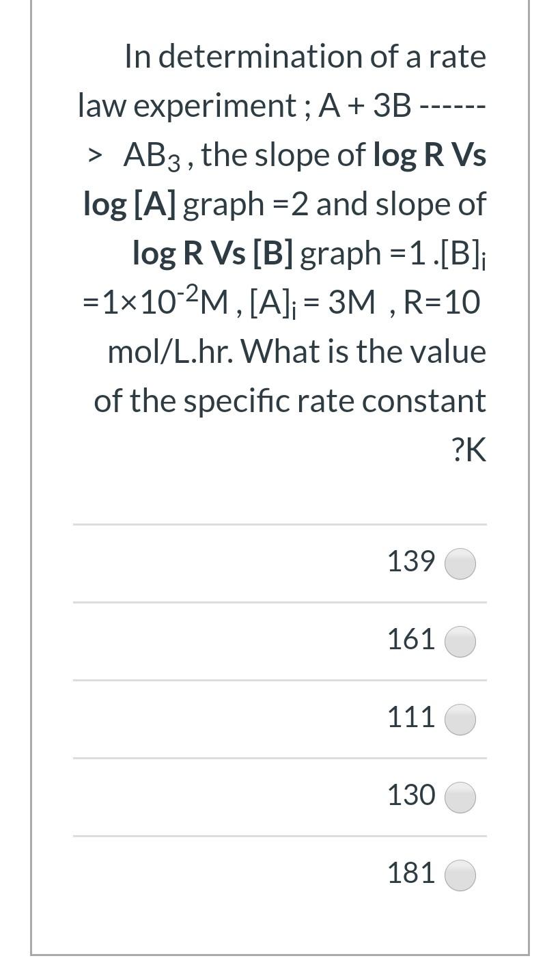Click the 'A + 3B' reactants text
The height and width of the screenshot is (967, 560).
pyautogui.click(x=365, y=106)
